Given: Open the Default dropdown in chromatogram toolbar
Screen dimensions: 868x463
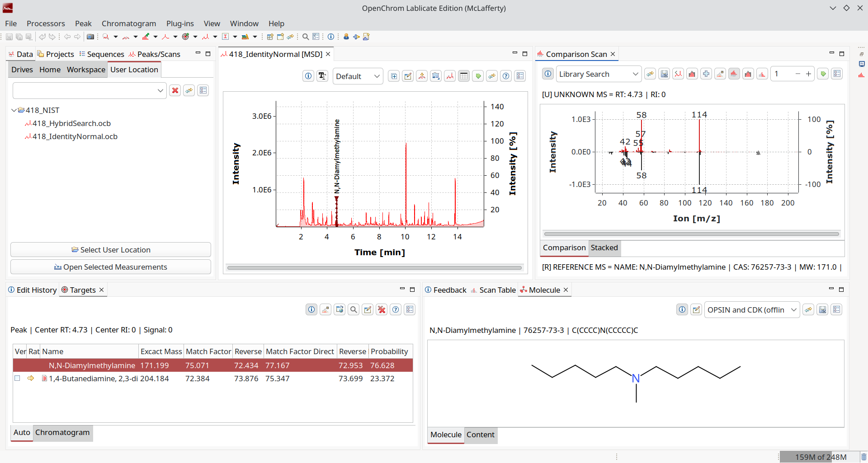Looking at the screenshot, I should click(x=358, y=76).
